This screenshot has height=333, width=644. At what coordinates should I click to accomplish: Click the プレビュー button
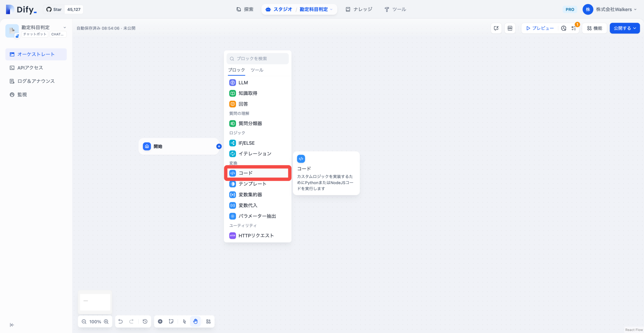540,28
